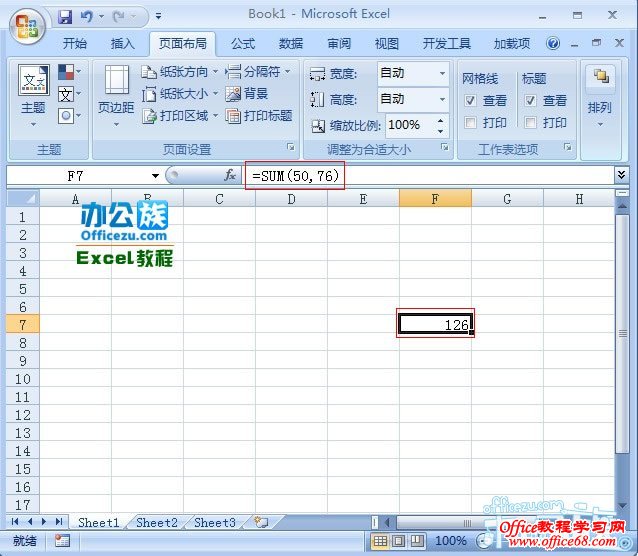Image resolution: width=638 pixels, height=556 pixels.
Task: Open print area (打印区域) options
Action: 179,116
